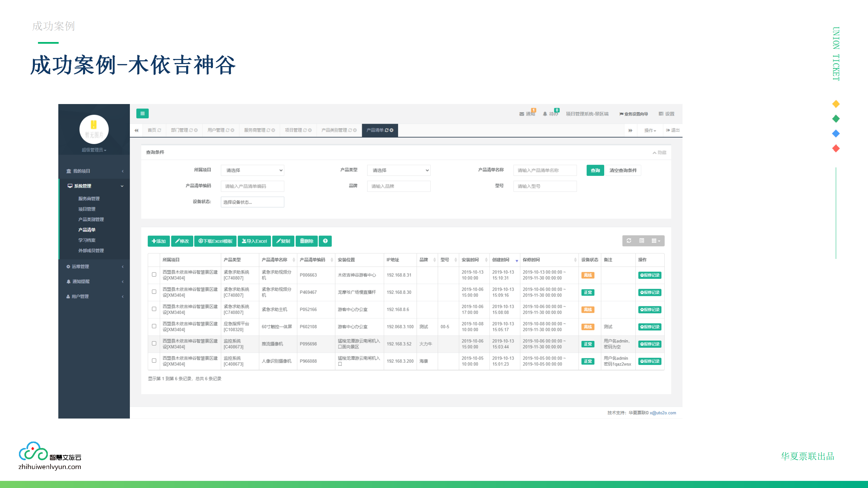Refresh the table with the grey refresh icon

[629, 241]
